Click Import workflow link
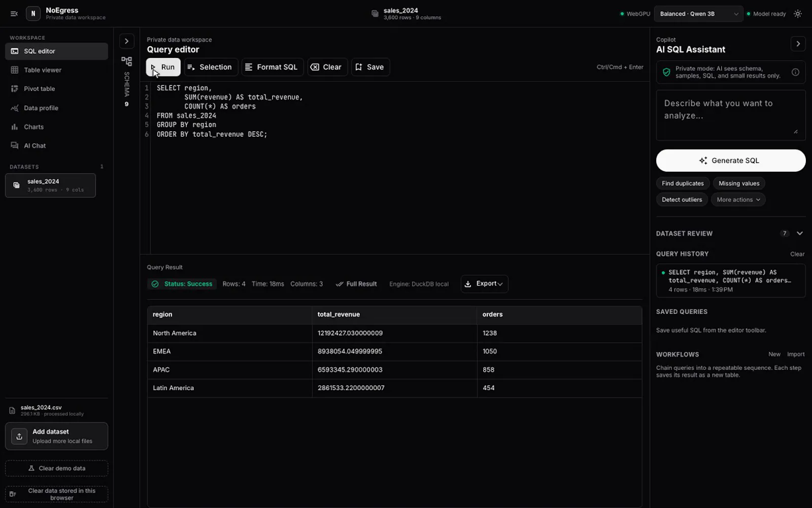The width and height of the screenshot is (812, 508). point(795,355)
